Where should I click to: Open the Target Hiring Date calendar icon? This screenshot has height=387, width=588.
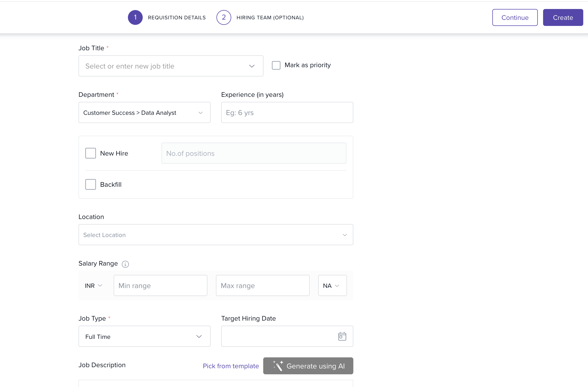pos(342,336)
